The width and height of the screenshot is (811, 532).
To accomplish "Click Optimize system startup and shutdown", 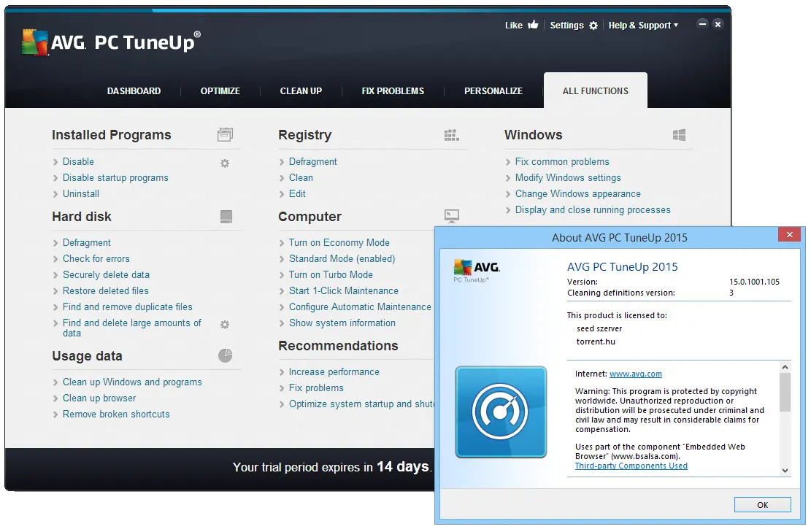I will click(x=361, y=404).
